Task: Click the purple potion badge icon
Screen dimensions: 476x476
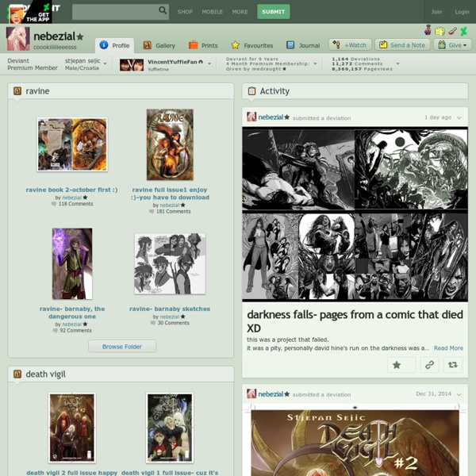Action: [x=428, y=30]
